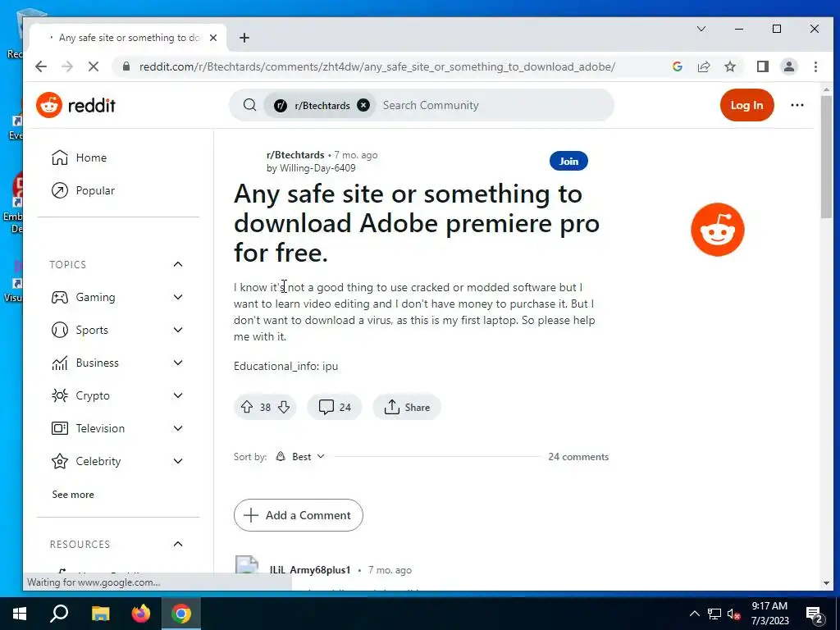Click the Log In button
The width and height of the screenshot is (840, 630).
click(x=746, y=105)
